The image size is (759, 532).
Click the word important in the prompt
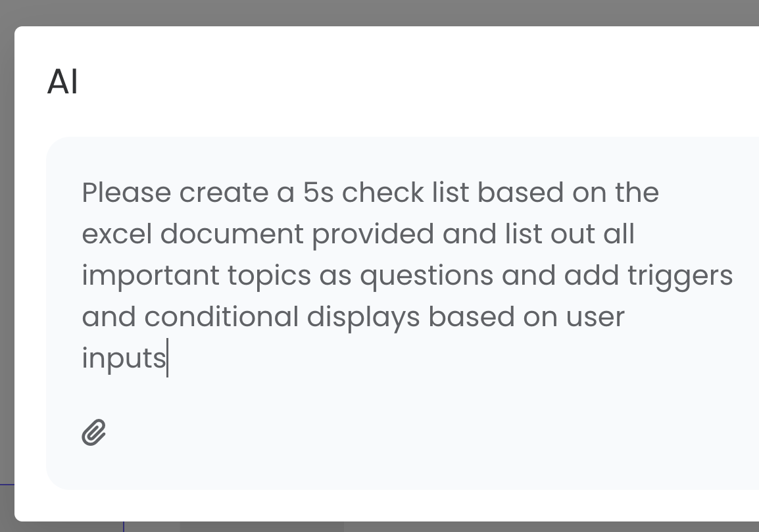(151, 277)
